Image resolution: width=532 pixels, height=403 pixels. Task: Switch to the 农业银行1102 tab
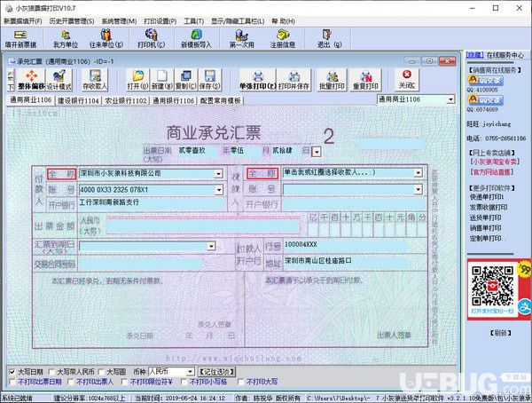coord(126,100)
